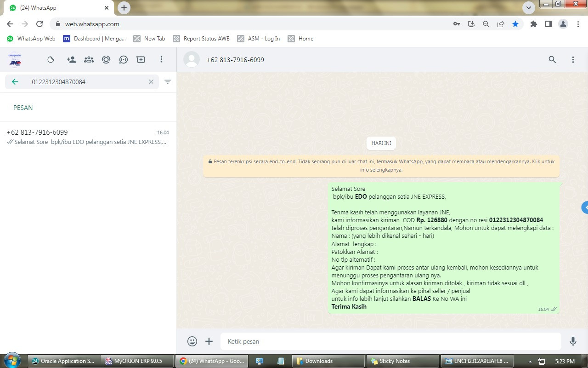Click the JNE profile picture
Image resolution: width=588 pixels, height=368 pixels.
point(15,60)
